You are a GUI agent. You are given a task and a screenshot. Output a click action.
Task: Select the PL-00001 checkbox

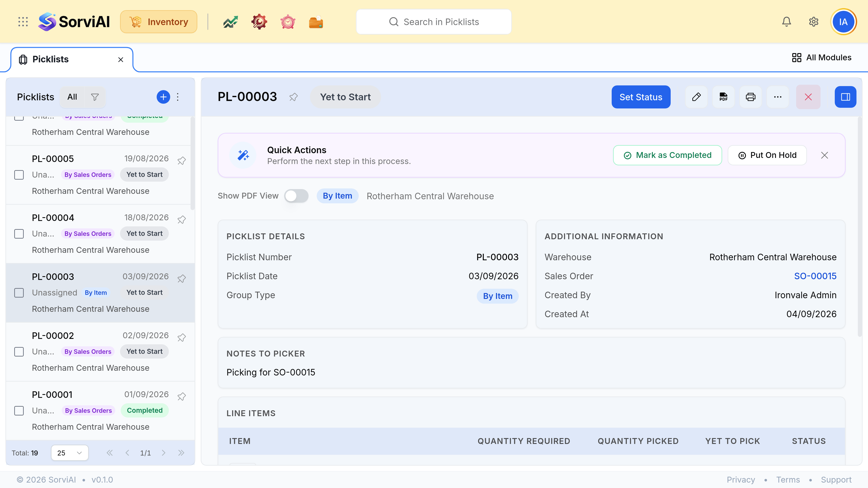19,411
